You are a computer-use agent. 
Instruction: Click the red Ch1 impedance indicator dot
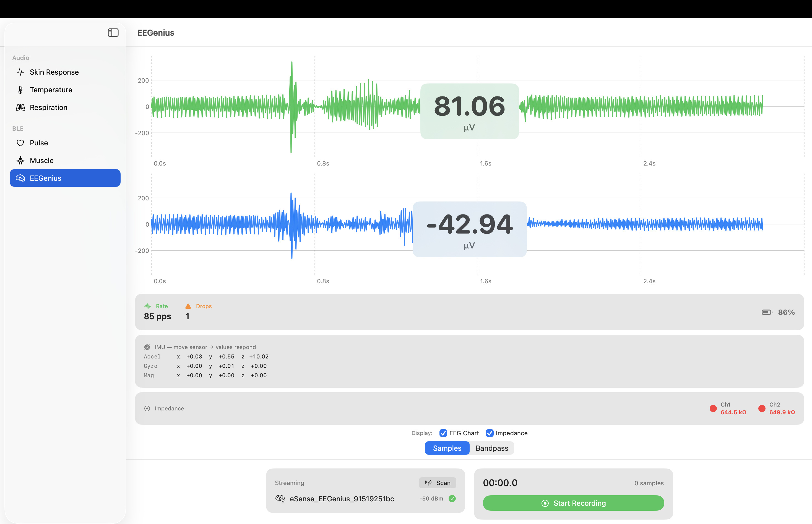coord(713,409)
